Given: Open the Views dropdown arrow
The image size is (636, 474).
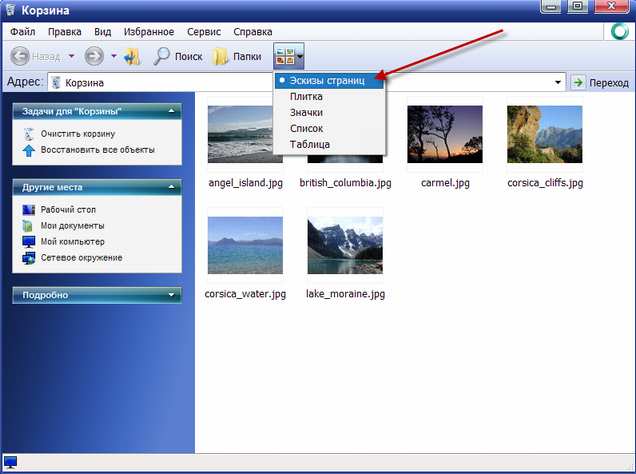Looking at the screenshot, I should [x=300, y=57].
